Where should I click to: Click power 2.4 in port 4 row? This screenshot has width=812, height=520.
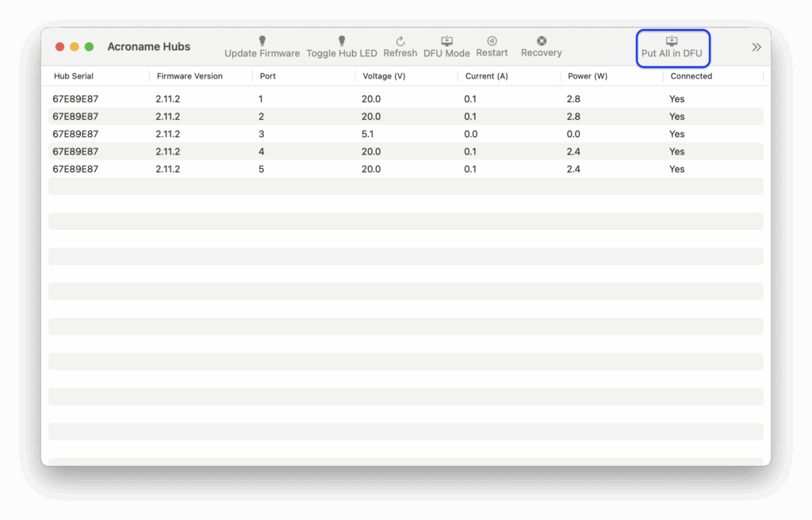pyautogui.click(x=573, y=151)
